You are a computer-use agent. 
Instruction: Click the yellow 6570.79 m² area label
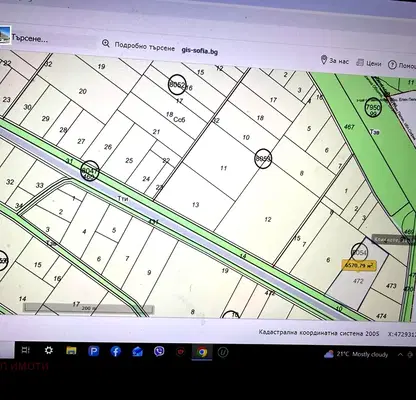coord(359,265)
